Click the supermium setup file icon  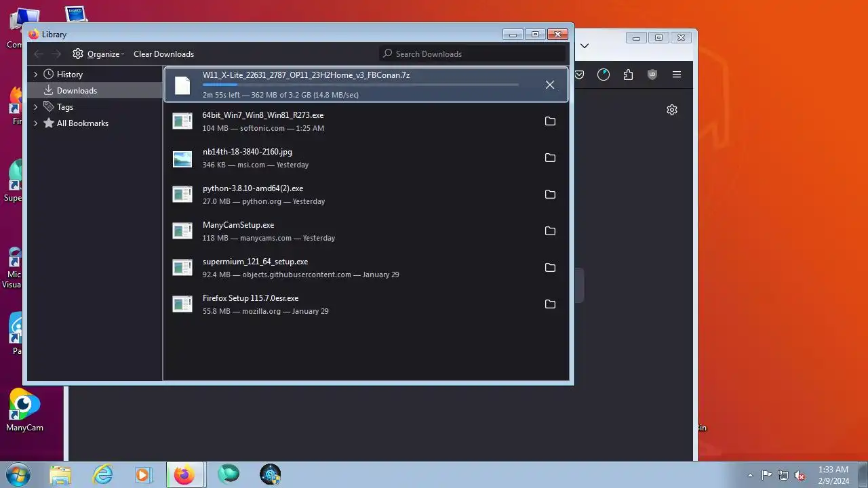click(x=182, y=268)
